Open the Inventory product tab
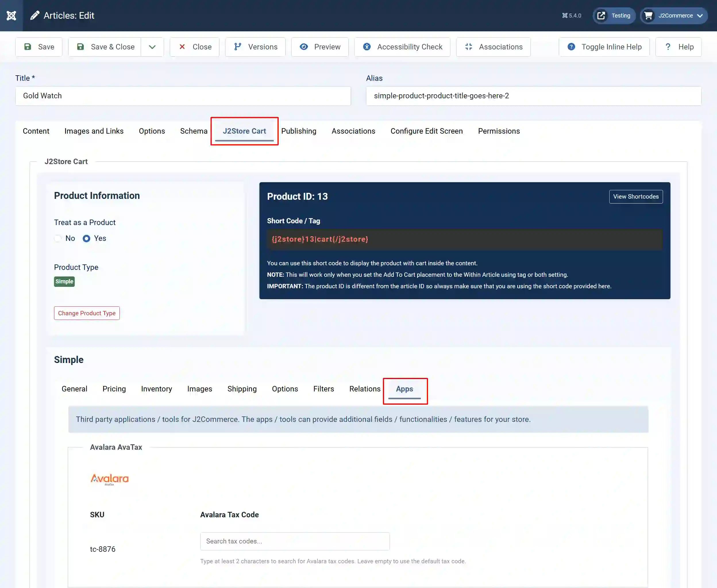Image resolution: width=717 pixels, height=588 pixels. [x=156, y=389]
